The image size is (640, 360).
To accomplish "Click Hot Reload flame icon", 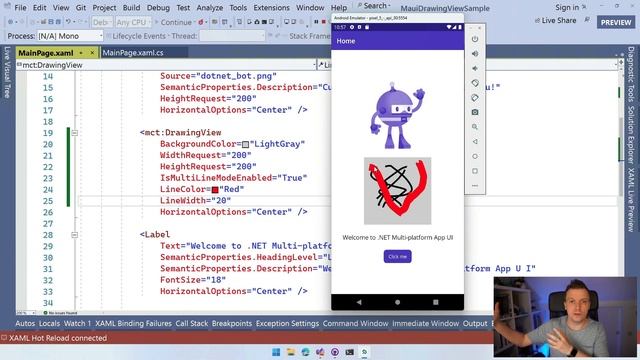I will (x=201, y=22).
